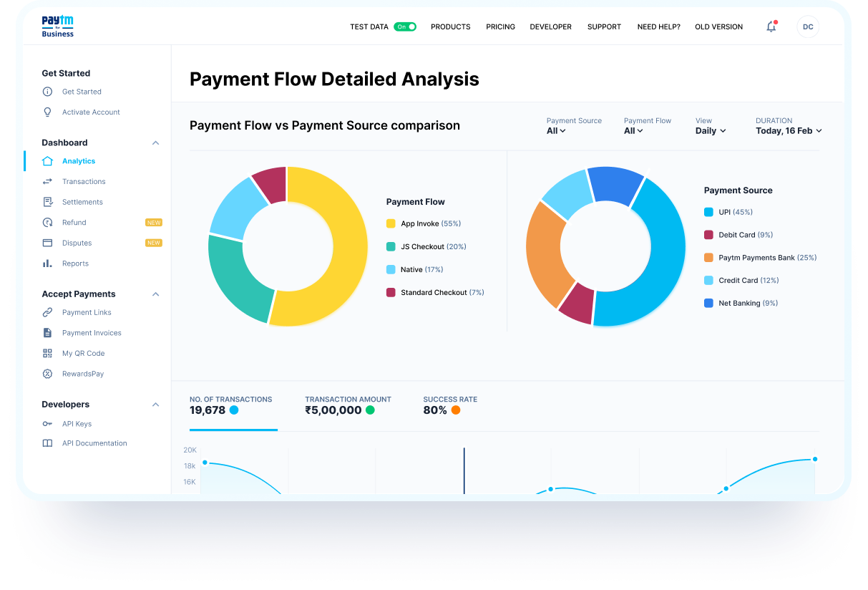Image resolution: width=868 pixels, height=590 pixels.
Task: Collapse the Dashboard section
Action: click(155, 142)
